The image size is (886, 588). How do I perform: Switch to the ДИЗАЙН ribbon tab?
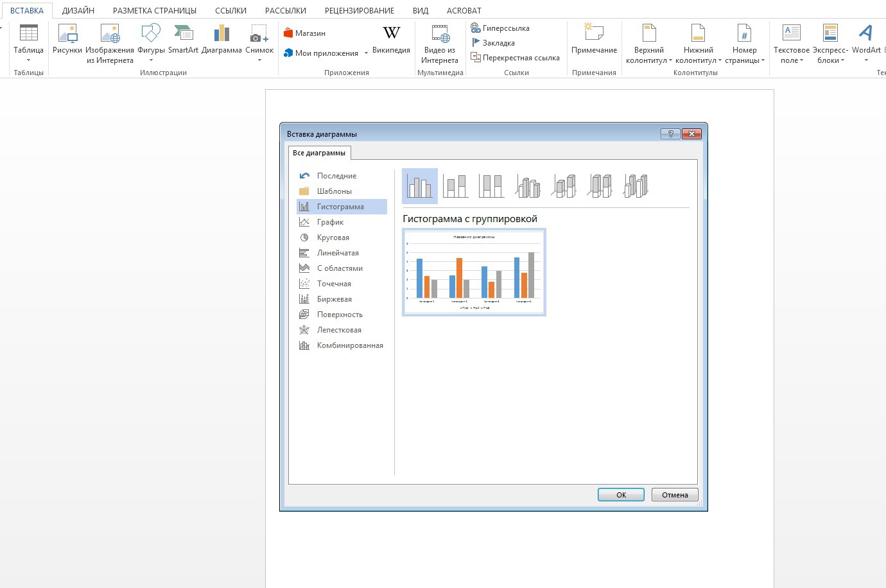click(x=78, y=10)
